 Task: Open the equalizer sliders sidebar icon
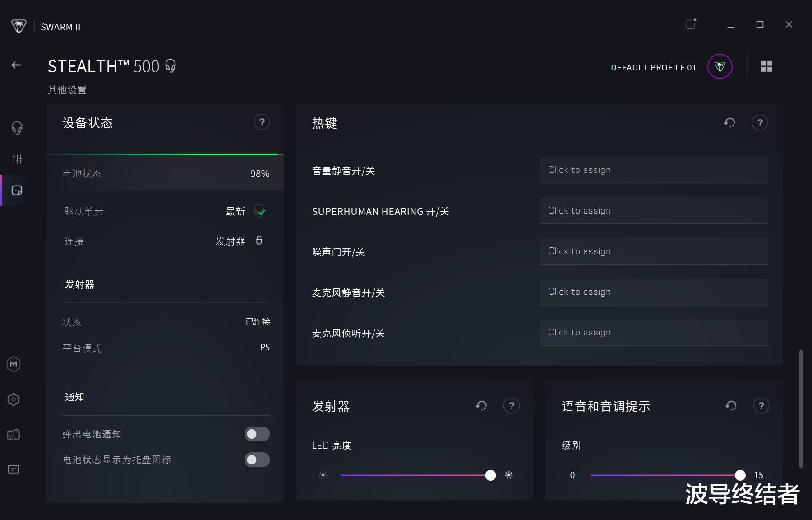pos(17,159)
